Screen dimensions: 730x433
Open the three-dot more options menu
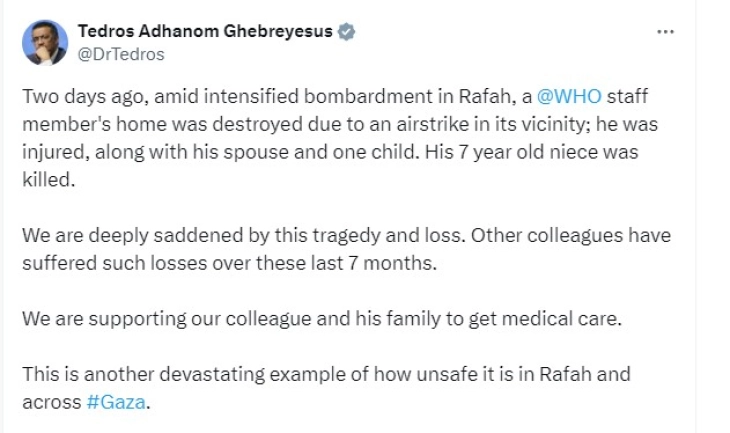coord(666,32)
